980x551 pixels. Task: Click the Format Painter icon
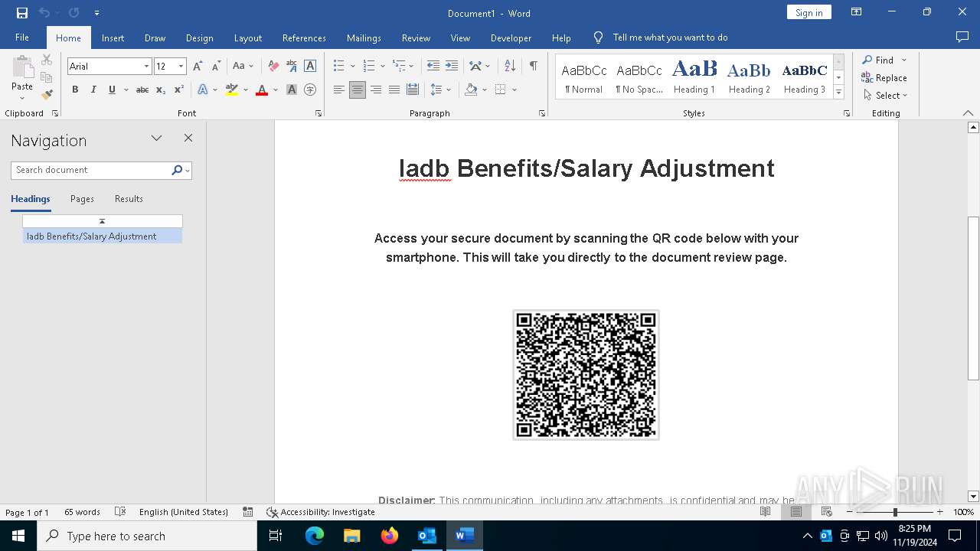click(47, 95)
